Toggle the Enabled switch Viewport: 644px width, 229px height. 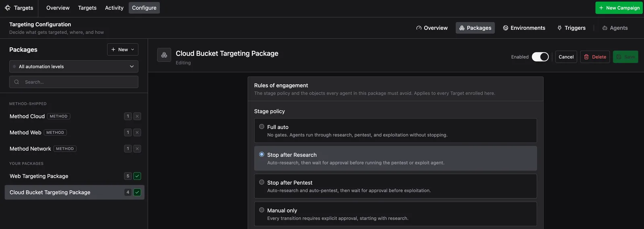[x=540, y=57]
